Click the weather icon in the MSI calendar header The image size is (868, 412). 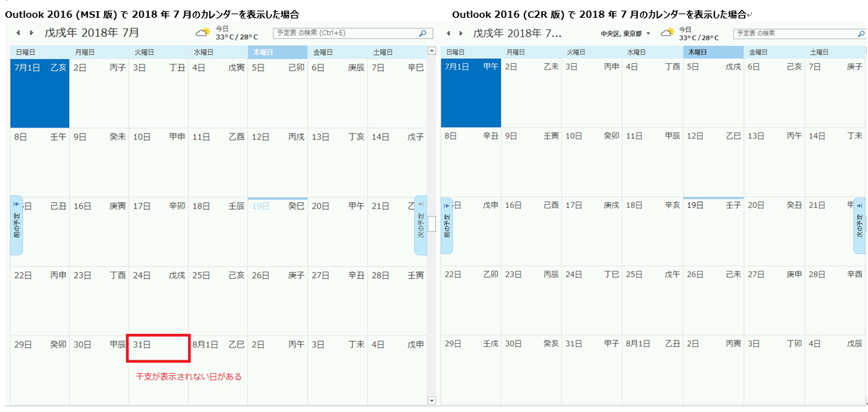[x=201, y=30]
